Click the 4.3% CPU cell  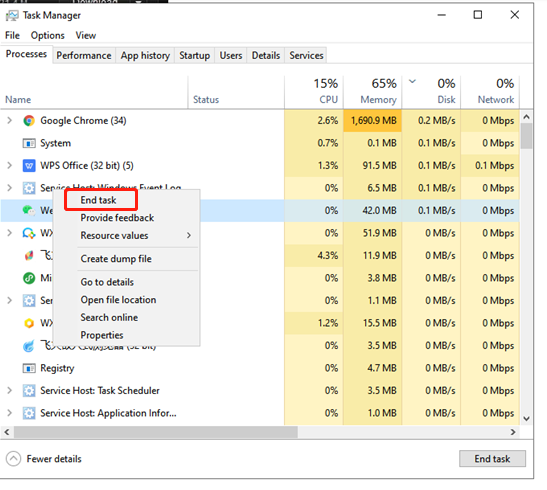pos(314,256)
